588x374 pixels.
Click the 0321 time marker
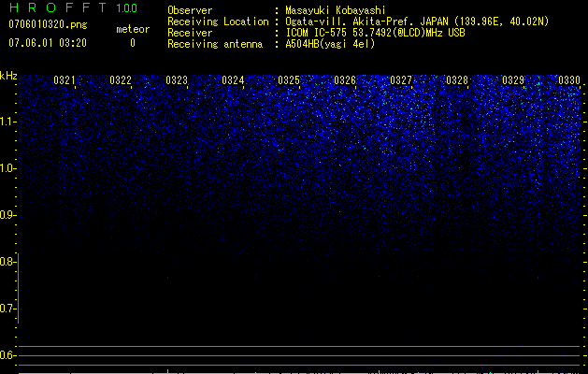pos(65,80)
